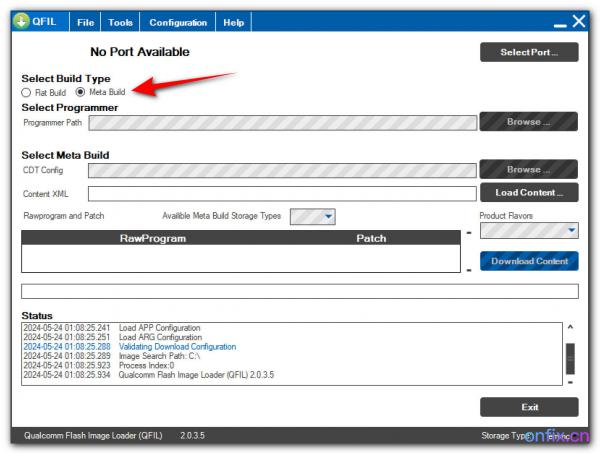This screenshot has width=600, height=454.
Task: Click the Status log scrollbar thumb
Action: click(570, 359)
